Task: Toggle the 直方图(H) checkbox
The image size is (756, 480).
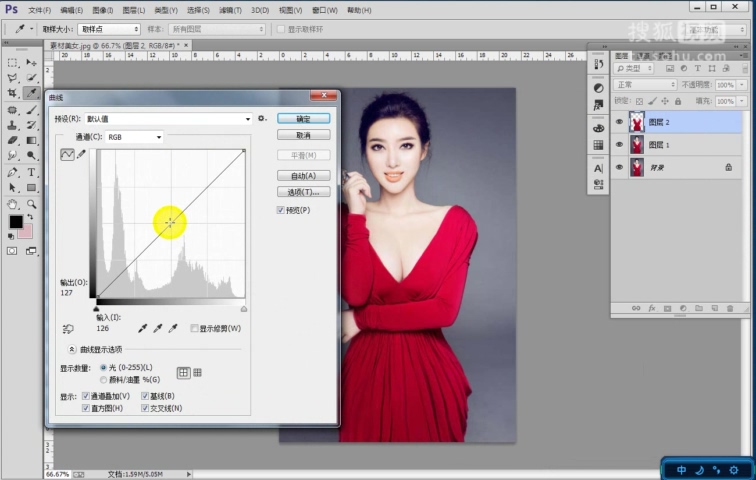Action: [86, 408]
